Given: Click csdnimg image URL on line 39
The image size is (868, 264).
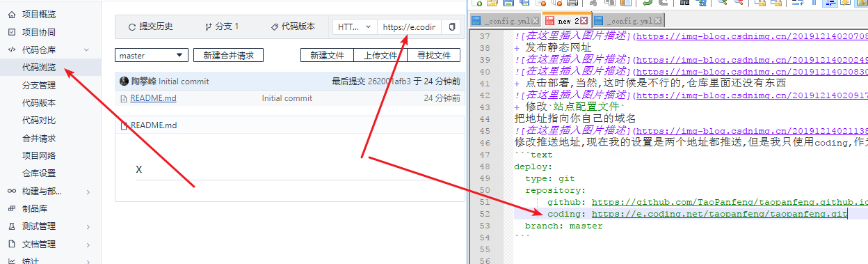Looking at the screenshot, I should 753,59.
